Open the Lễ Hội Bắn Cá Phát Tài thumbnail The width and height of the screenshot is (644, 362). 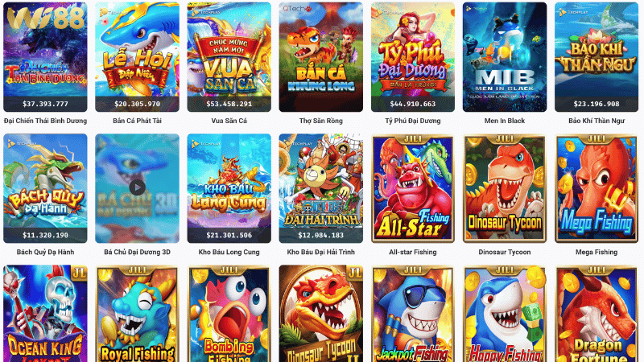tap(137, 57)
